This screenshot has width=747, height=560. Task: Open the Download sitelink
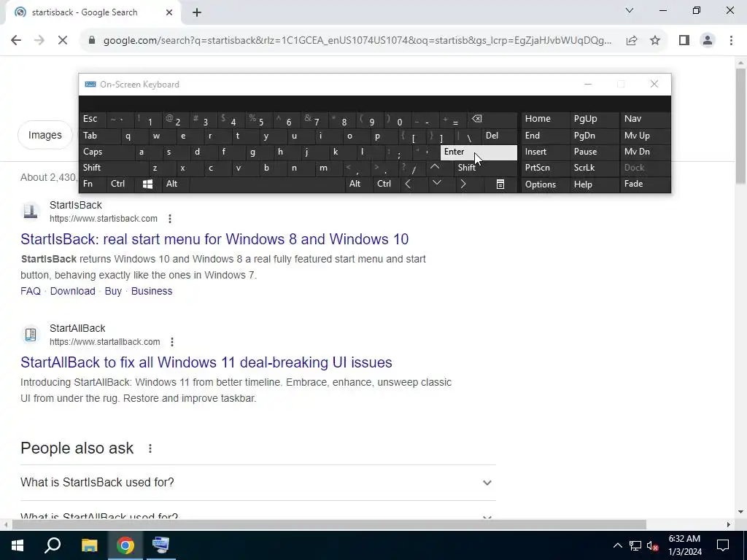coord(72,291)
